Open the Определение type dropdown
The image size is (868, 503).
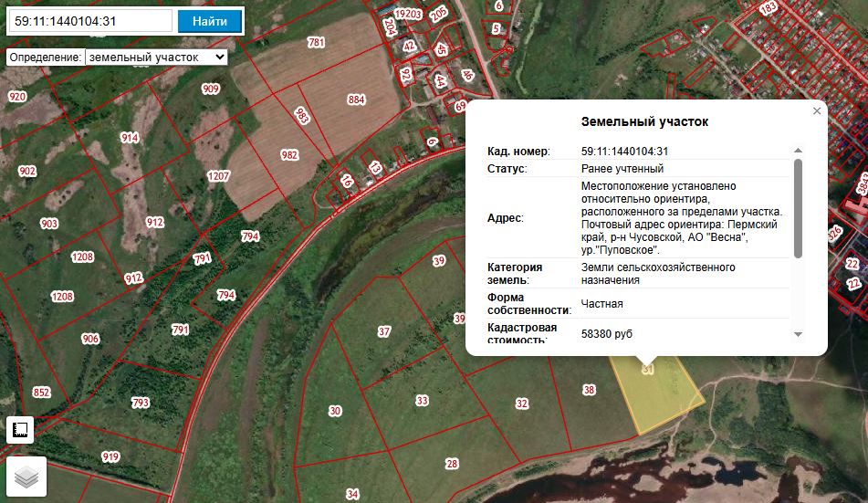[x=156, y=58]
